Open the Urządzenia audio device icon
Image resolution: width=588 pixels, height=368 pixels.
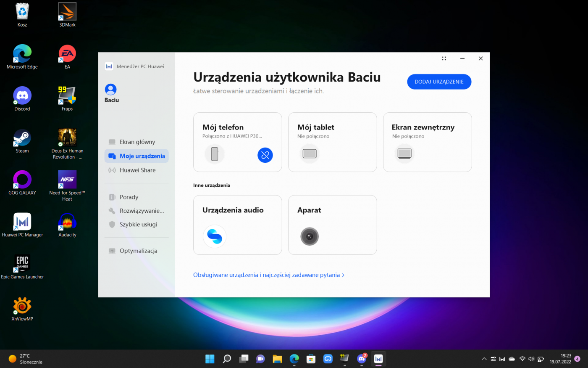point(215,236)
